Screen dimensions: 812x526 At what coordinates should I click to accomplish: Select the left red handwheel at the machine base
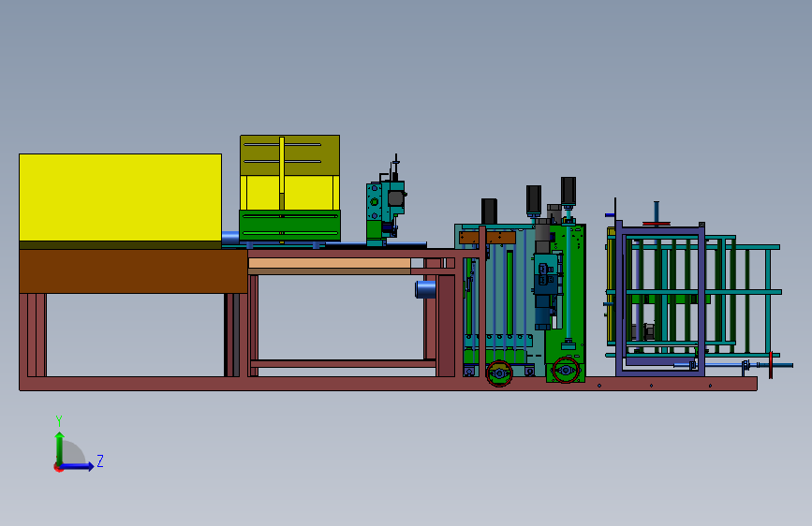(499, 373)
